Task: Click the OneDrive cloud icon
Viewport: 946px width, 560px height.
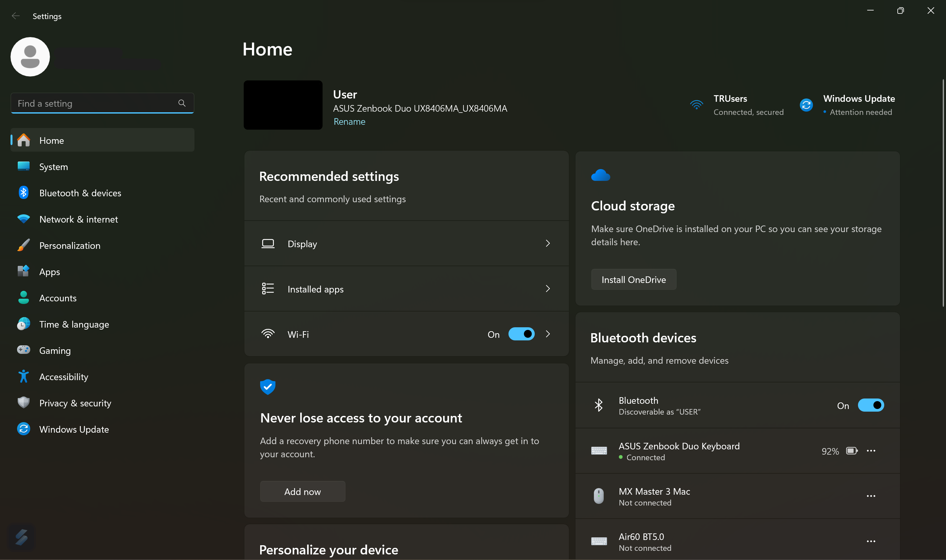Action: click(600, 175)
